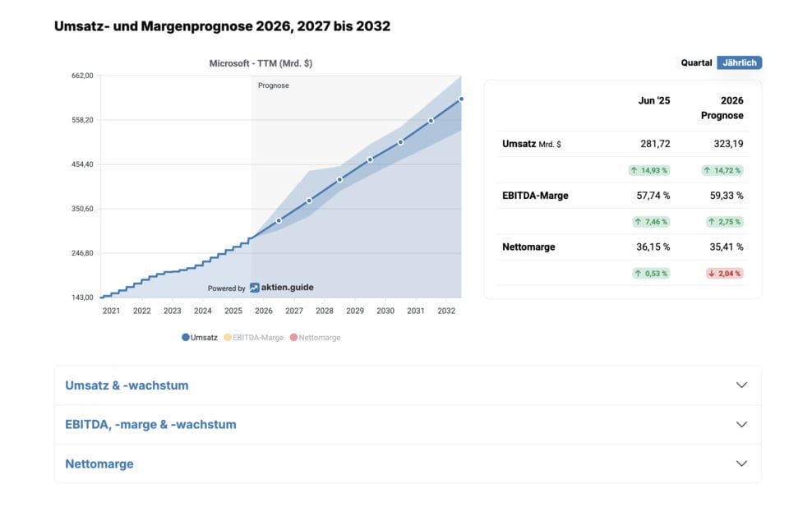812x526 pixels.
Task: Click the 2,75 % EBITDA forecast badge
Action: click(x=725, y=222)
